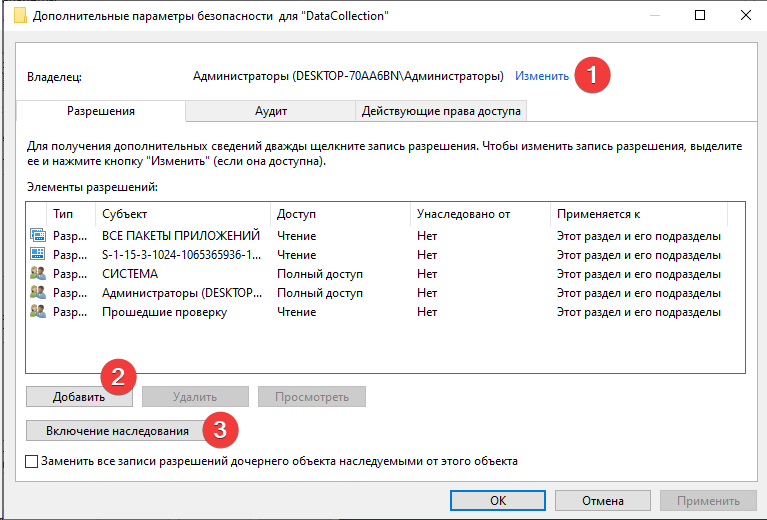Confirm with the OK button

tap(497, 501)
